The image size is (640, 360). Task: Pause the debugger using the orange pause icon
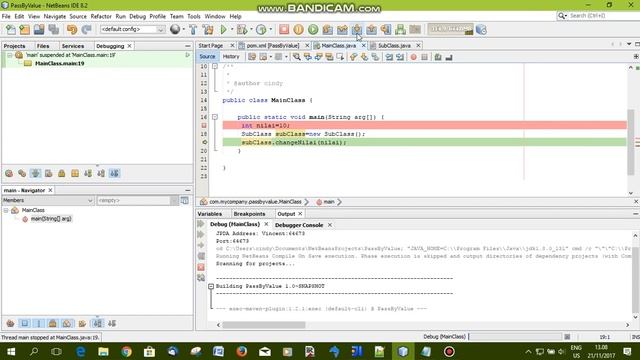coord(298,29)
